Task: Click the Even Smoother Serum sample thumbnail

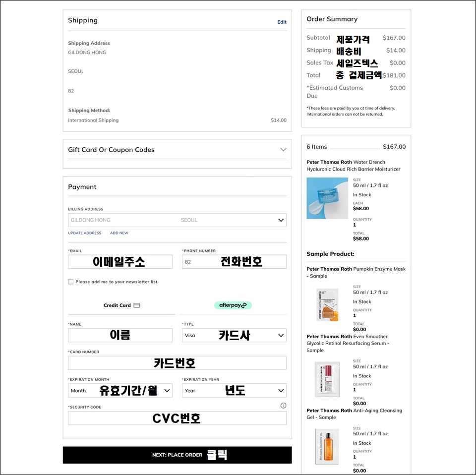Action: coord(327,379)
